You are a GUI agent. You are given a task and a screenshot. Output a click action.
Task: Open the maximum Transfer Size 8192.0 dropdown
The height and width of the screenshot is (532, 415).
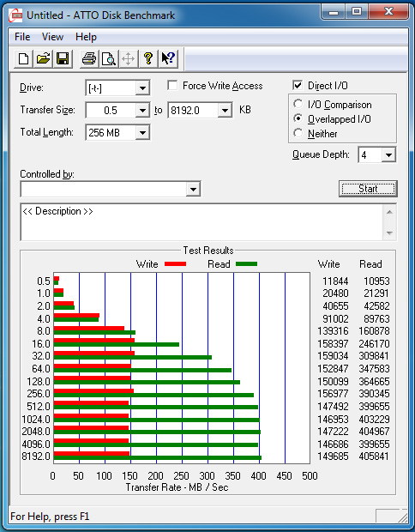(226, 111)
